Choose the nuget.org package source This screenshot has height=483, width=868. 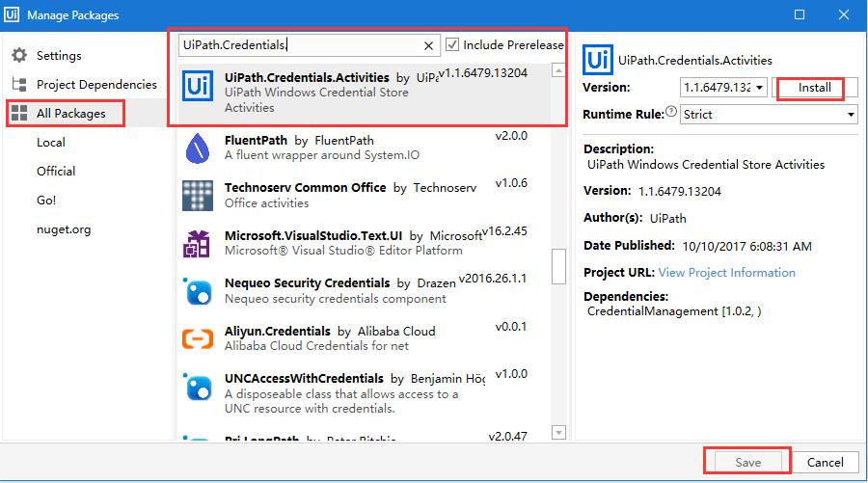pos(63,229)
